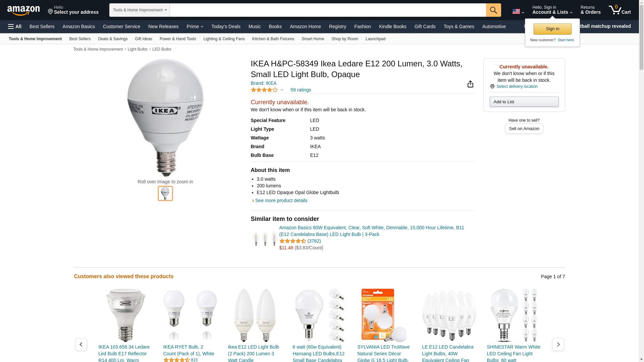Expand the Tools & Home Improvement search category dropdown
The height and width of the screenshot is (362, 644).
(x=140, y=10)
